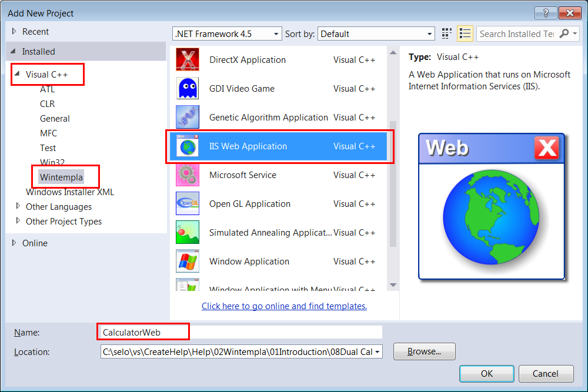Click the IIS Web Application globe icon
This screenshot has width=588, height=392.
[x=188, y=146]
